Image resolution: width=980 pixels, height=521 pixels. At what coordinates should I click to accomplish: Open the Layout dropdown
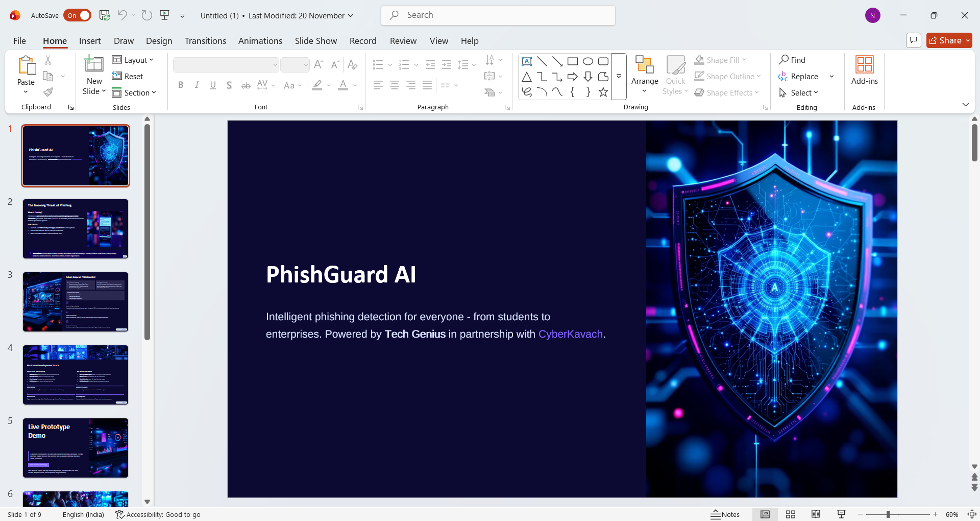coord(133,60)
